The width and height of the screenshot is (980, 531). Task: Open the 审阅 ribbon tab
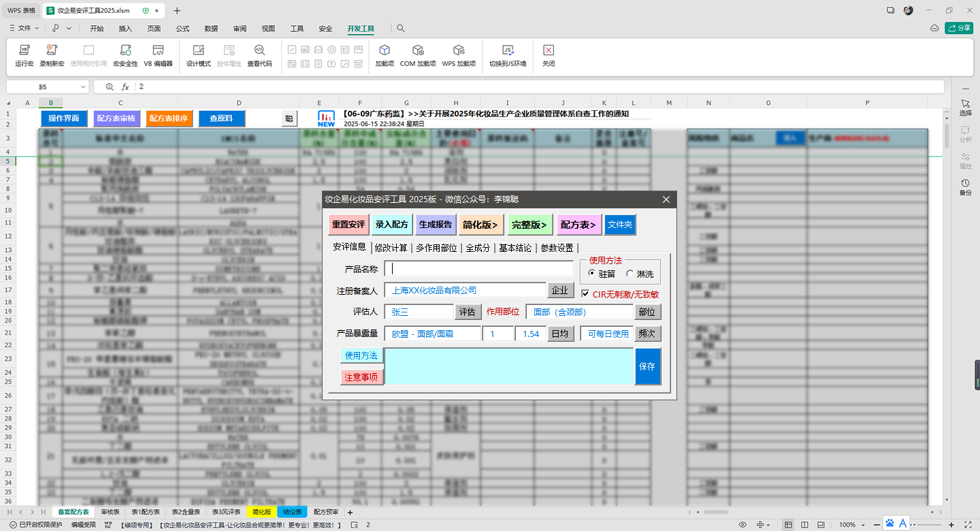[x=240, y=29]
